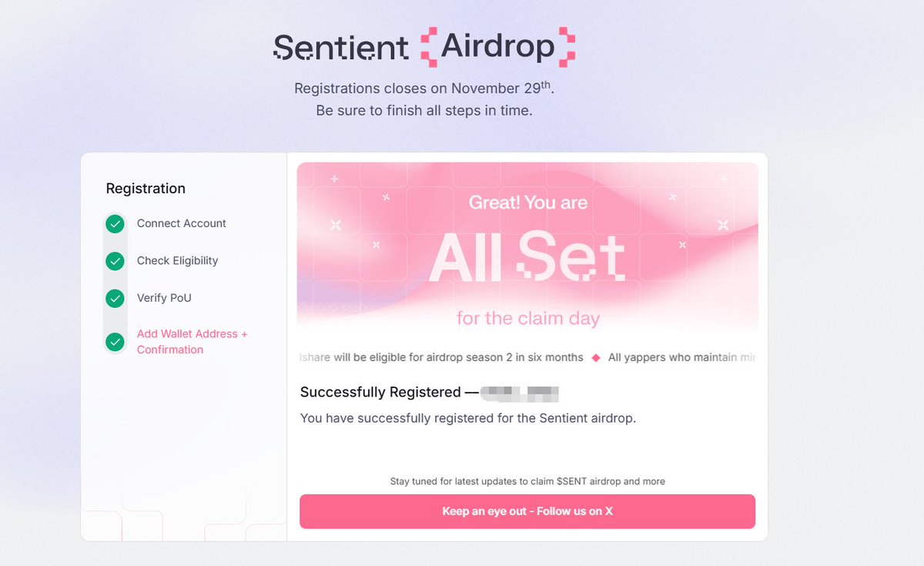Click the pink Airdrop bracket logo
Image resolution: width=924 pixels, height=566 pixels.
498,47
